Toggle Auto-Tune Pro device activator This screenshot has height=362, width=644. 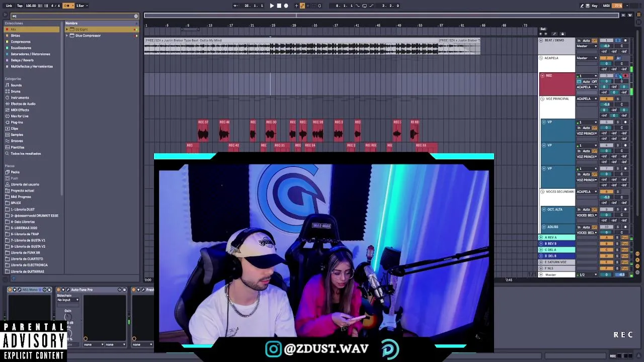pyautogui.click(x=59, y=290)
